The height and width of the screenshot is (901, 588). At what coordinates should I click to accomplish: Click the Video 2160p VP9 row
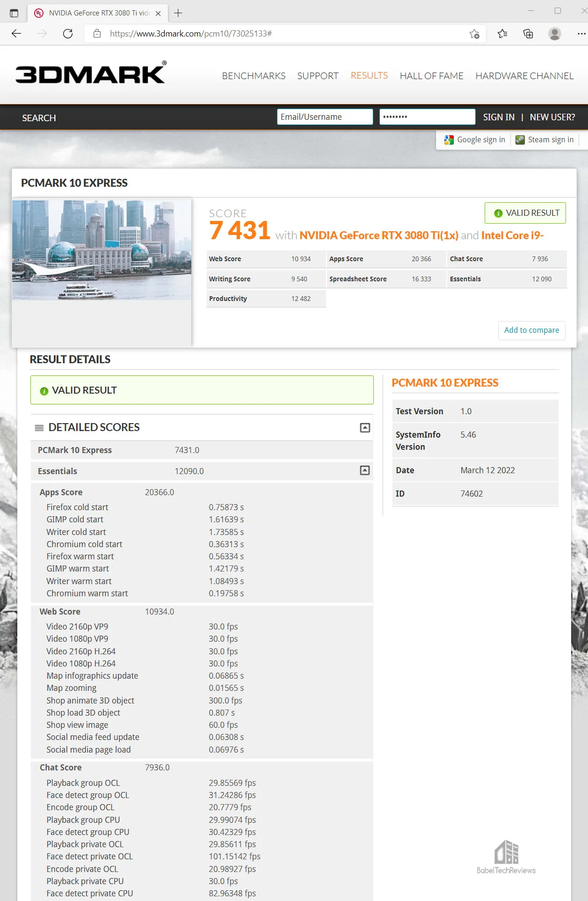point(202,626)
